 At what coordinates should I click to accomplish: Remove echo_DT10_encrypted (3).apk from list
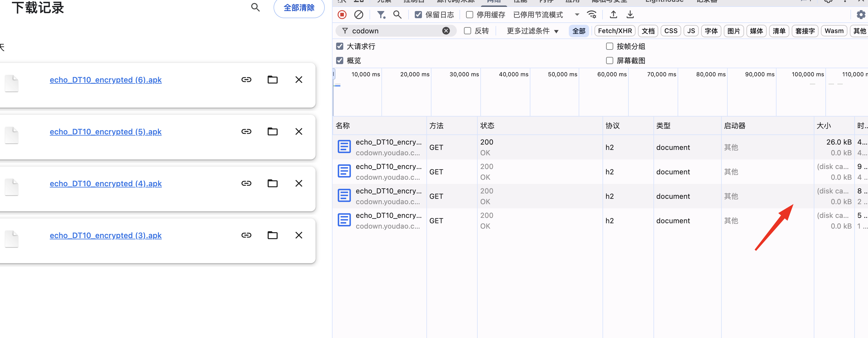tap(299, 235)
